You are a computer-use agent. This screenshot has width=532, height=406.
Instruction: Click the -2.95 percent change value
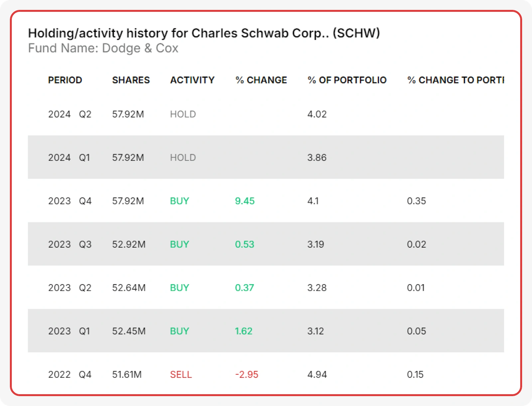coord(246,374)
